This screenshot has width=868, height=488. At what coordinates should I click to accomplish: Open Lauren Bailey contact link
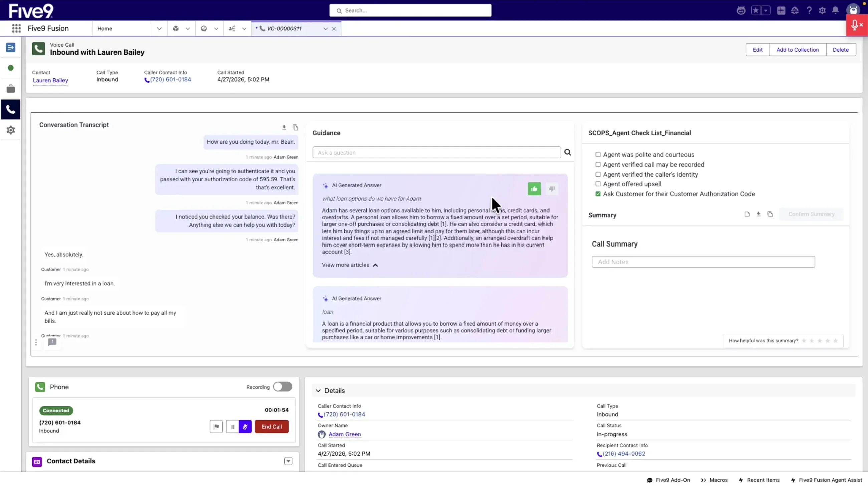coord(50,80)
